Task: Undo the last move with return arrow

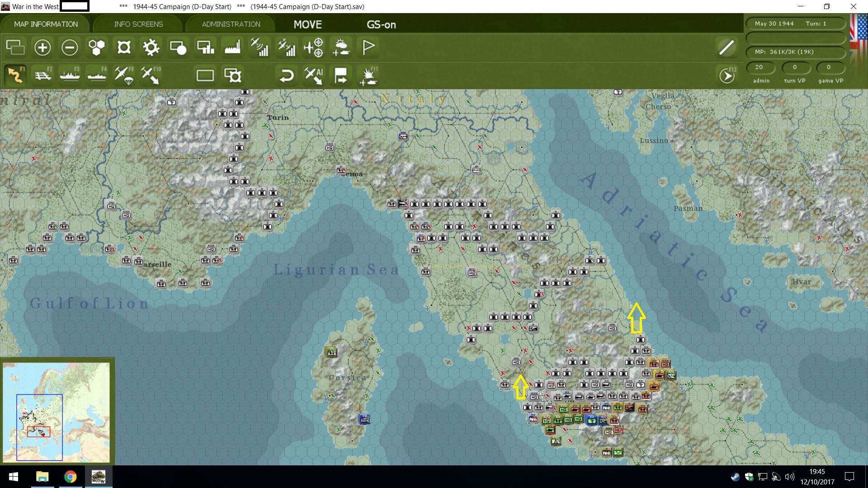Action: click(x=287, y=75)
